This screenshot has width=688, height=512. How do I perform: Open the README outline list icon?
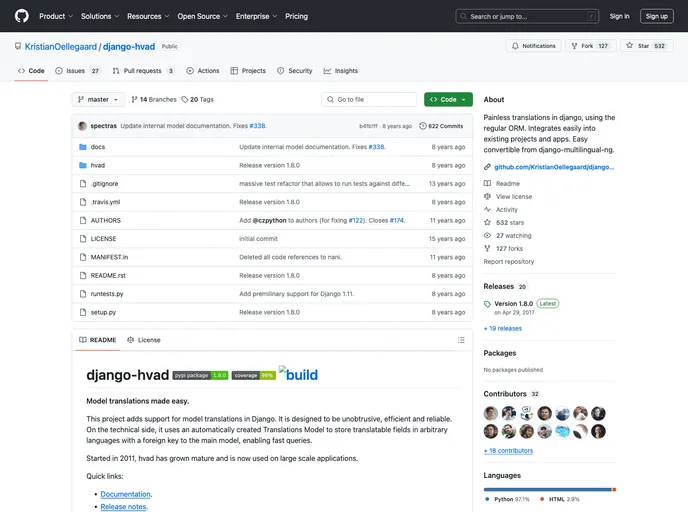point(461,340)
